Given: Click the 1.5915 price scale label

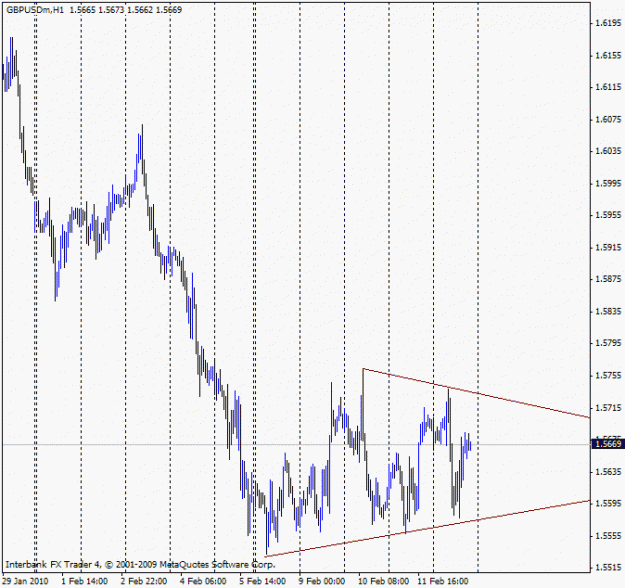Looking at the screenshot, I should click(608, 248).
